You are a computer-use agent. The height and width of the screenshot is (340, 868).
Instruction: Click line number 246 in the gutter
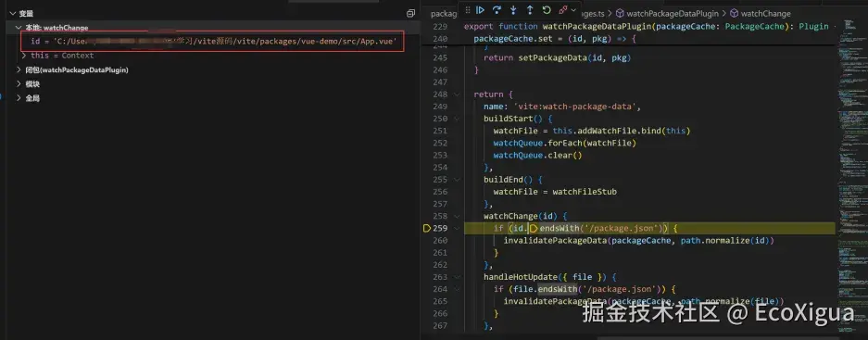tap(440, 69)
